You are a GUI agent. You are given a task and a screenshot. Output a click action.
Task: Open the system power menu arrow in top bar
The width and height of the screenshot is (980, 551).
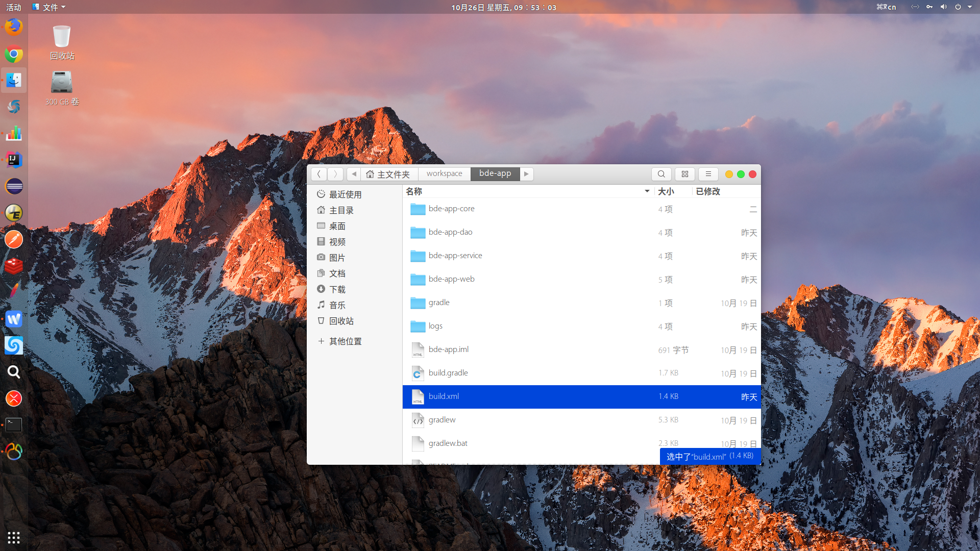[970, 7]
